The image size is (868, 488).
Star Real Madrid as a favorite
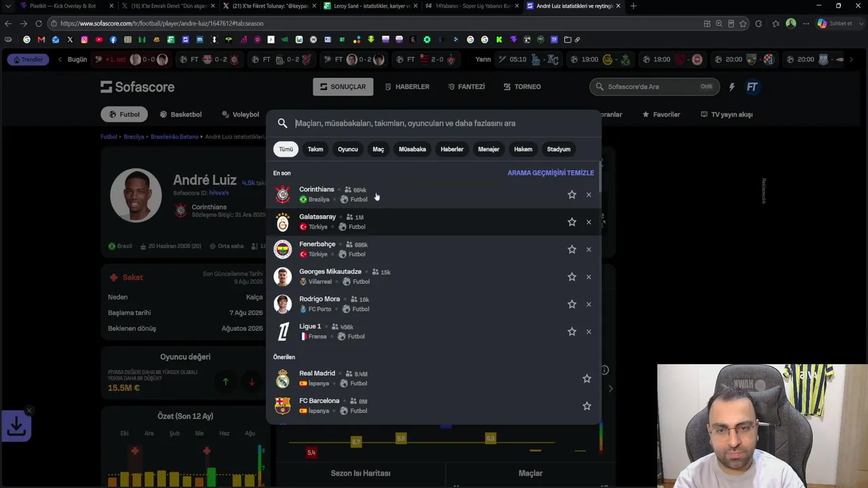tap(587, 378)
